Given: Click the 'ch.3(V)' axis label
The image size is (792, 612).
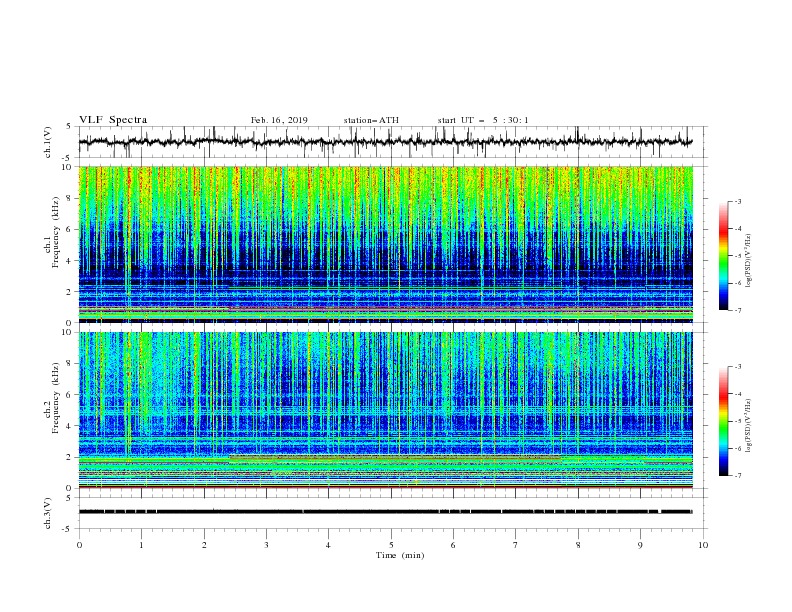Looking at the screenshot, I should coord(48,513).
